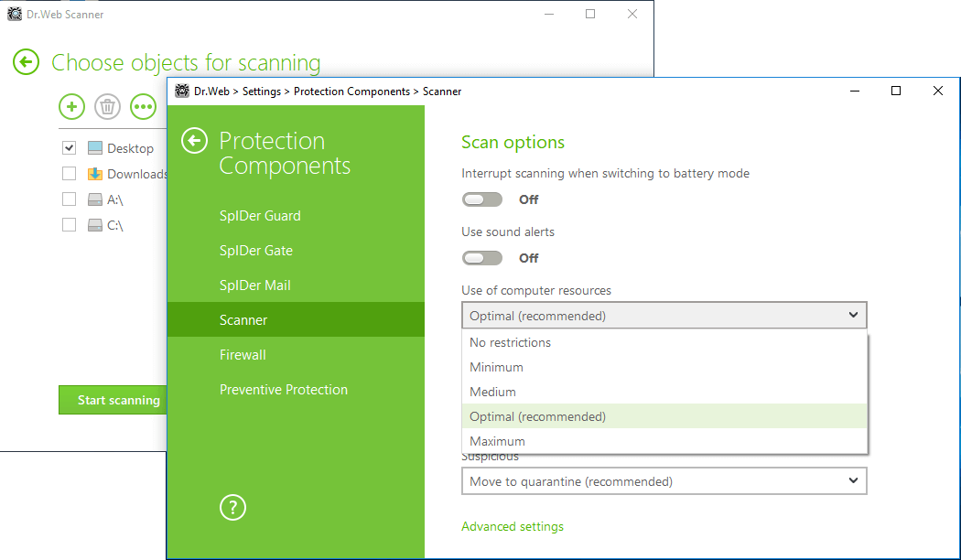Enable interrupt scanning on battery mode toggle
Image resolution: width=961 pixels, height=560 pixels.
(482, 199)
